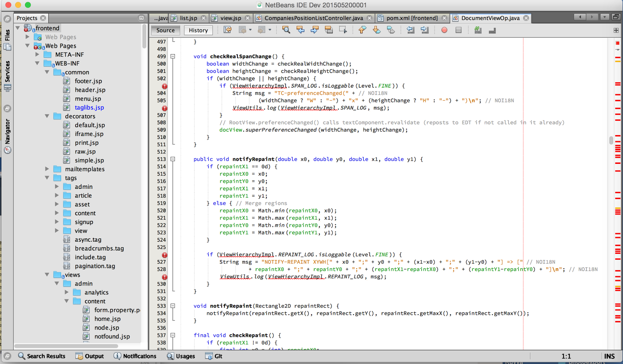Click the Next Bookmark toolbar icon

[x=377, y=30]
